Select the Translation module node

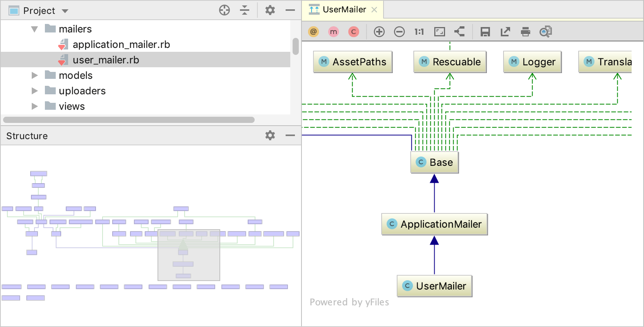pyautogui.click(x=605, y=62)
